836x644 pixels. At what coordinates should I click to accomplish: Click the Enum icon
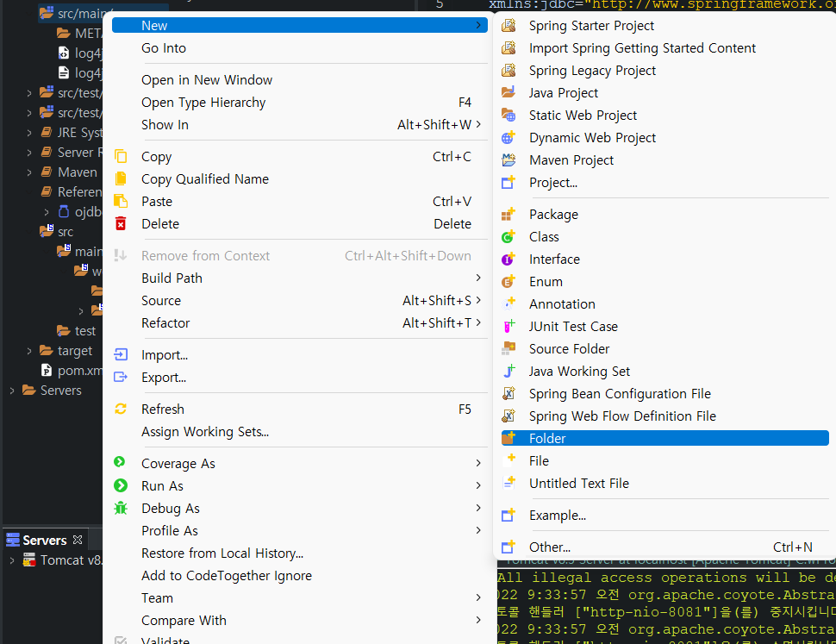[x=508, y=281]
